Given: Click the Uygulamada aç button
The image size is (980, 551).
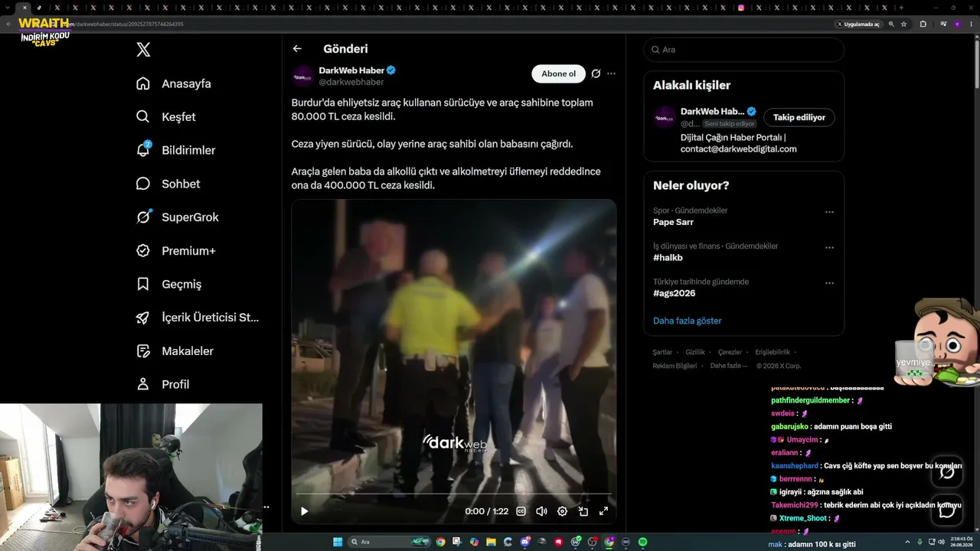Looking at the screenshot, I should pos(859,24).
